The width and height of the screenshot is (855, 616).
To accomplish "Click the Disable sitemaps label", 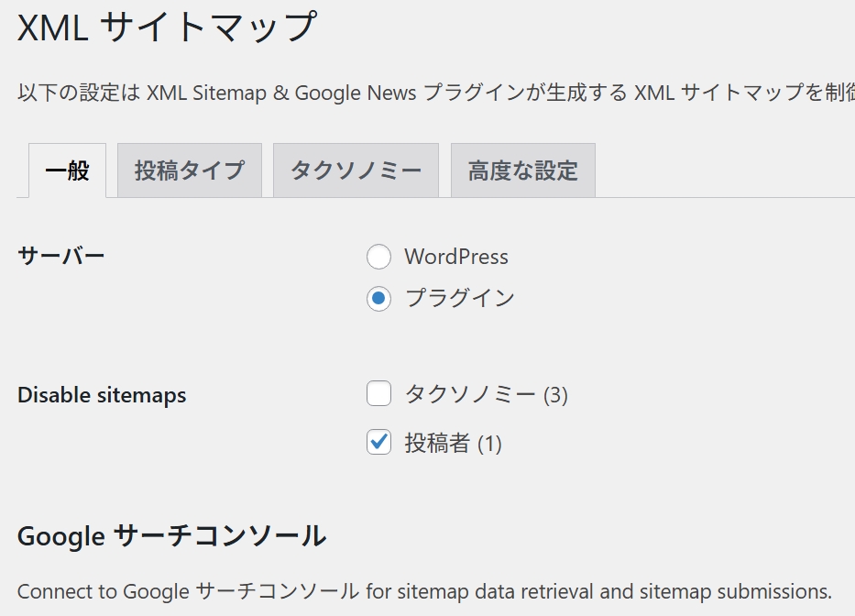I will pyautogui.click(x=102, y=395).
